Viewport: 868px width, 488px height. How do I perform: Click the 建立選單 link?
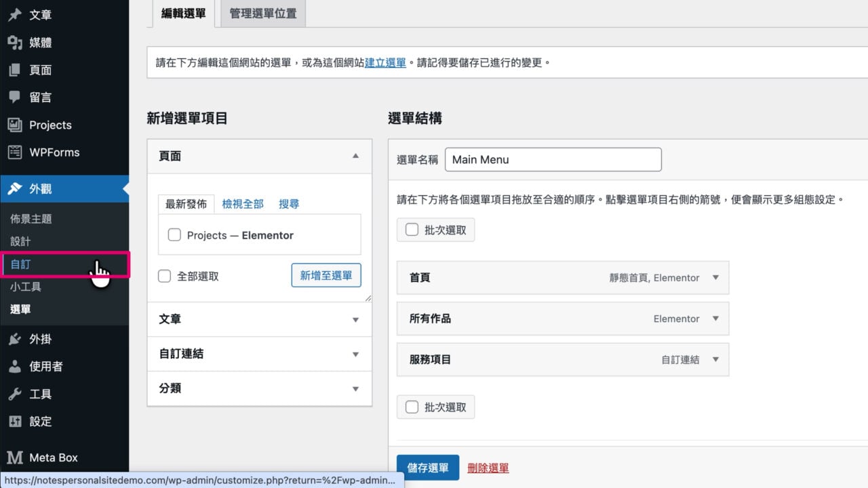[x=385, y=62]
